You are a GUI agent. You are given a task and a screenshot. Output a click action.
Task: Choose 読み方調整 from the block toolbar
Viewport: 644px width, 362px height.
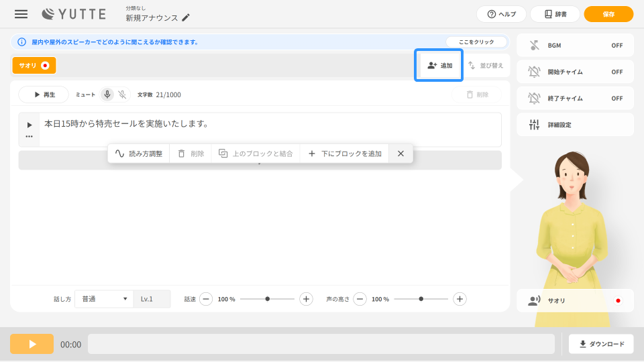[139, 154]
